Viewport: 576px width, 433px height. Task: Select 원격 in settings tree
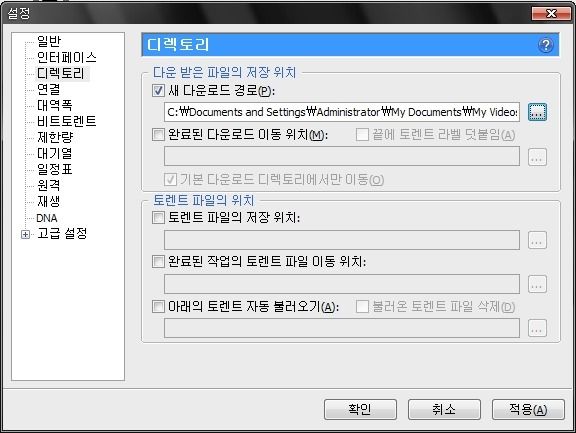pyautogui.click(x=48, y=185)
